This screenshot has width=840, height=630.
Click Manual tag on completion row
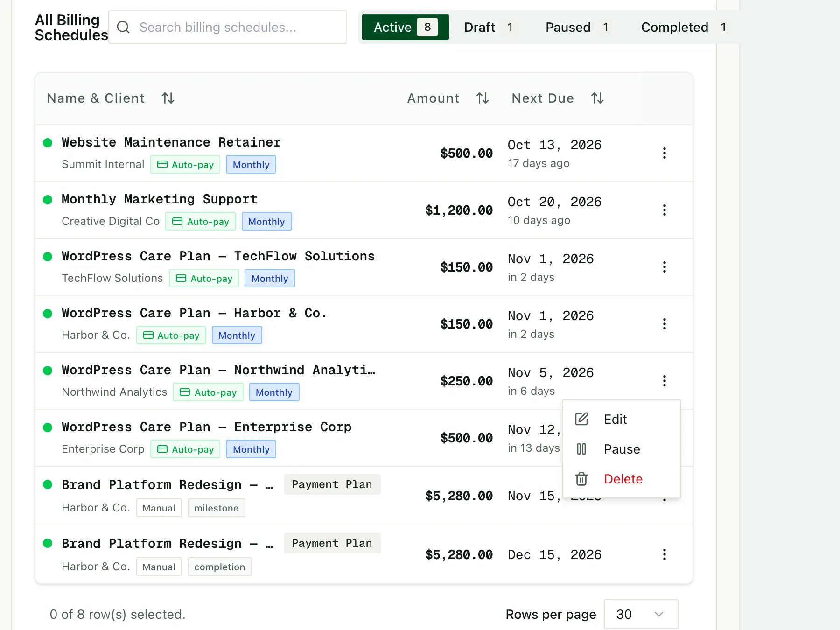159,567
